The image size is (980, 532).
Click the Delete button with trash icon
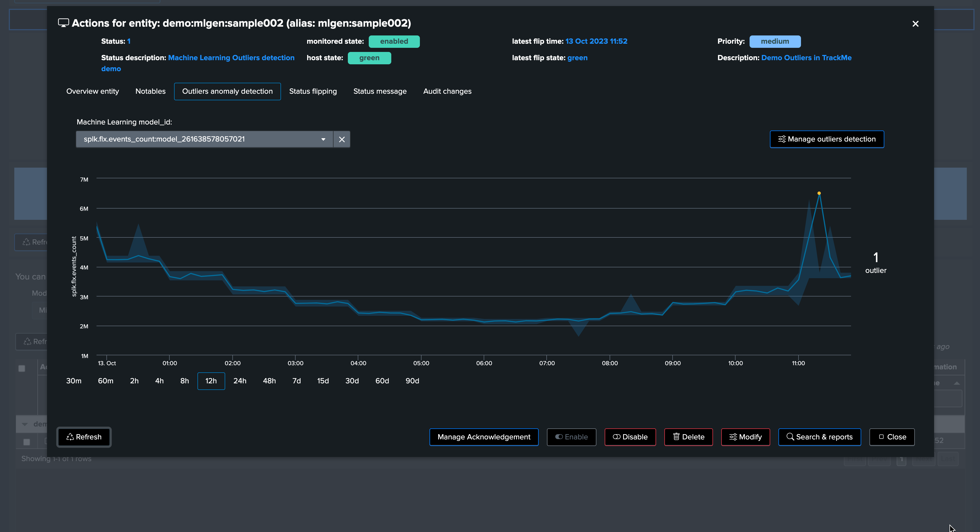point(688,437)
